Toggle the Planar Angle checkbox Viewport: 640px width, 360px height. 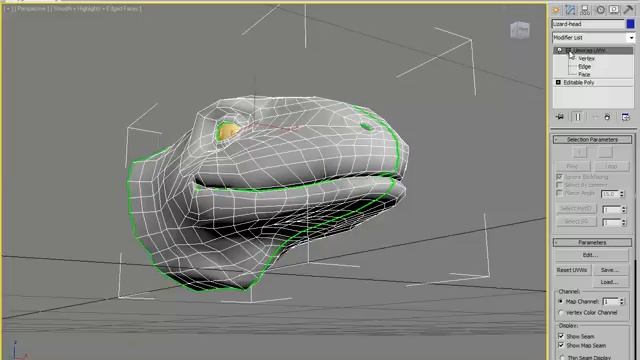(x=559, y=193)
